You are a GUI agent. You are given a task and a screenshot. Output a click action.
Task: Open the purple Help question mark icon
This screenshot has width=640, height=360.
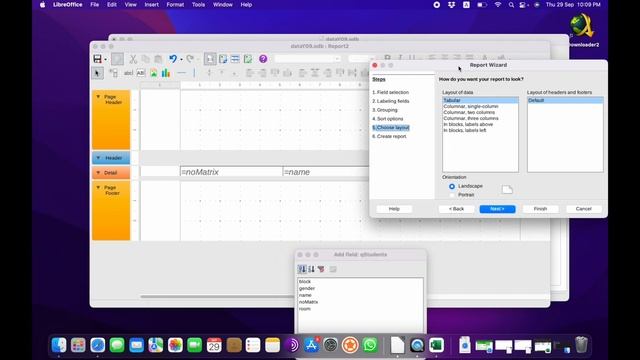click(263, 59)
